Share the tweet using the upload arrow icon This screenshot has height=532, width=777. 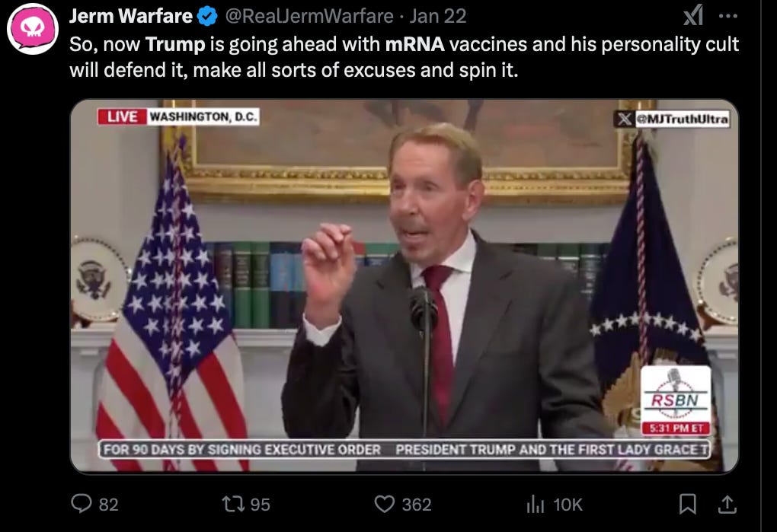(727, 504)
